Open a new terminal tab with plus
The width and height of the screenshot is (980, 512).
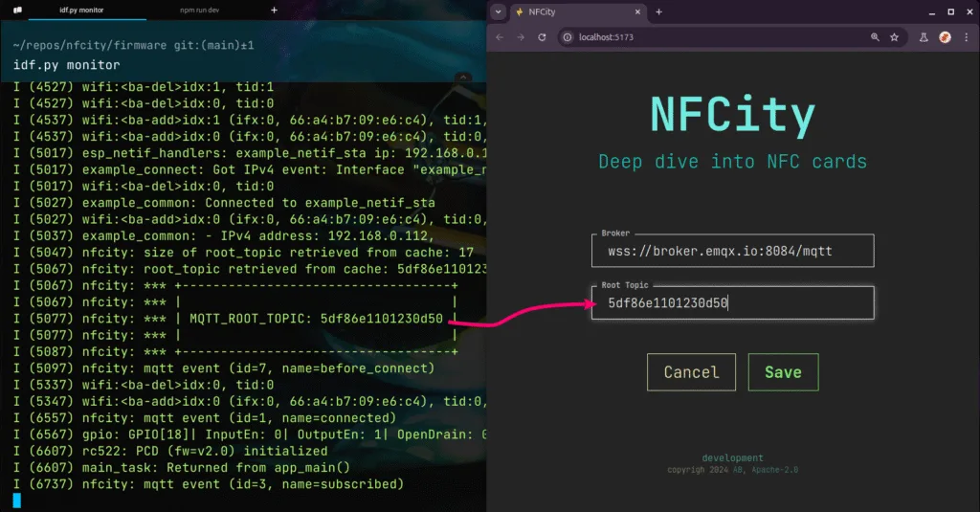(x=274, y=10)
